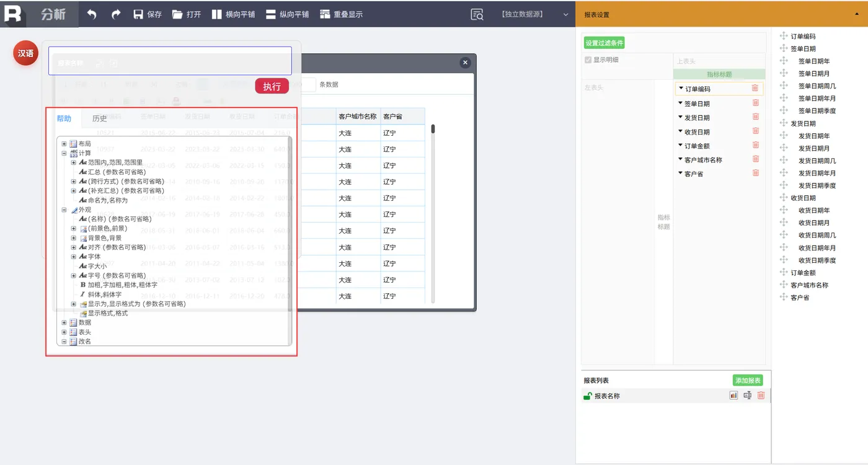
Task: Click the 添加报表 button
Action: coord(748,381)
